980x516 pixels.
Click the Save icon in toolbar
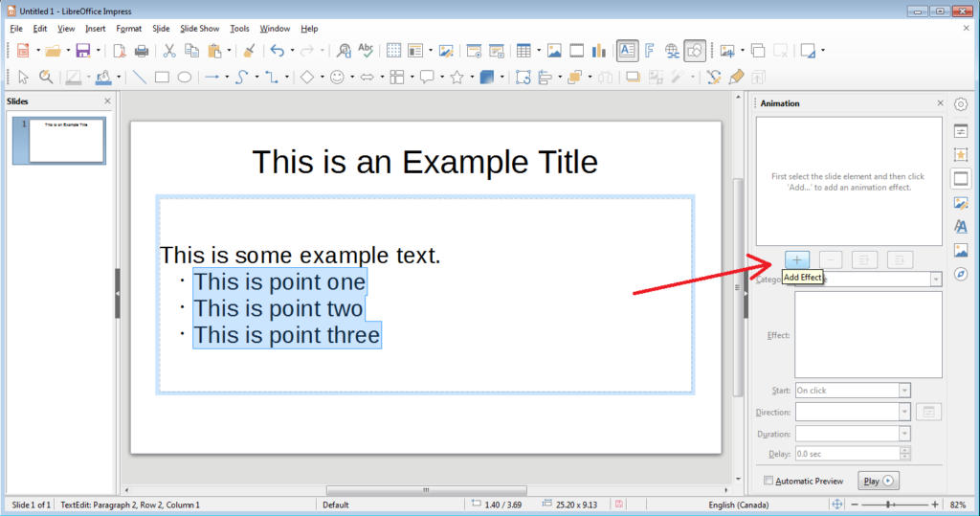point(82,51)
